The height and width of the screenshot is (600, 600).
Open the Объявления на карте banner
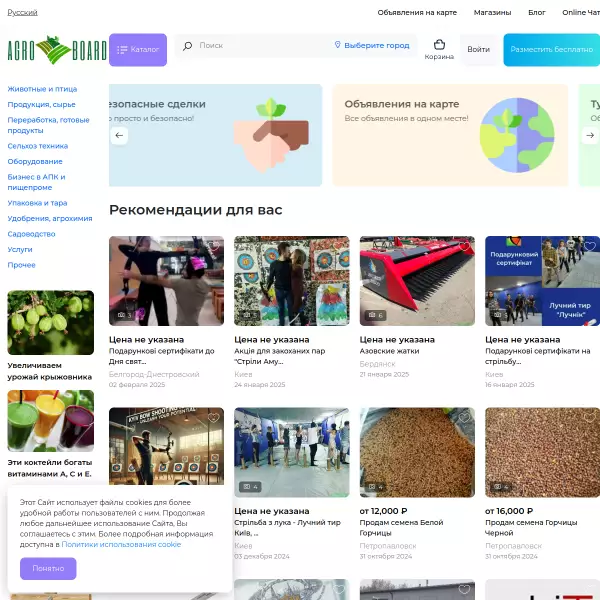(450, 135)
